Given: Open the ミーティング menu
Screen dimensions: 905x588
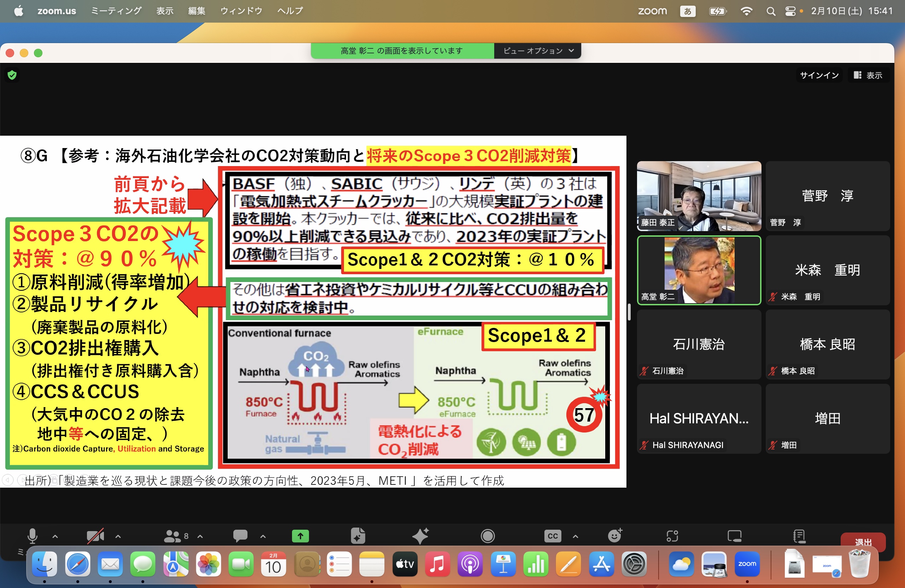Looking at the screenshot, I should (x=116, y=11).
